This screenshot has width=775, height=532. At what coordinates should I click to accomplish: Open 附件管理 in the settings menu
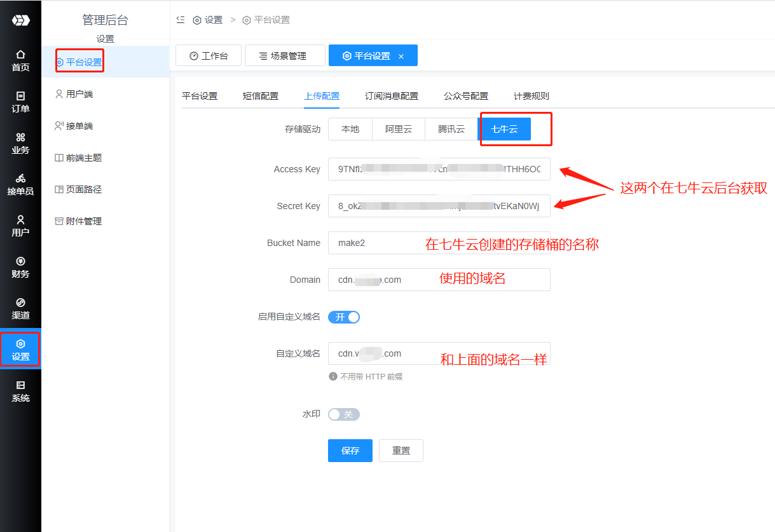[x=83, y=221]
